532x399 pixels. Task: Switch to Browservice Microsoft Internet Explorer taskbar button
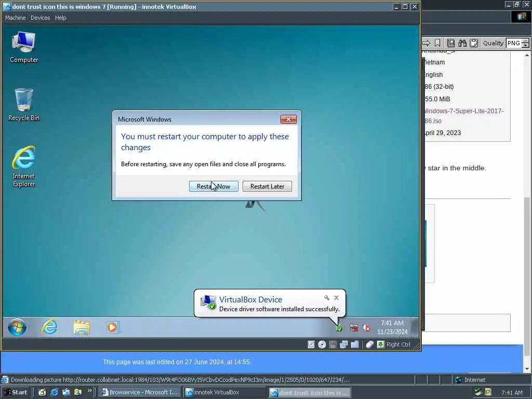click(140, 392)
